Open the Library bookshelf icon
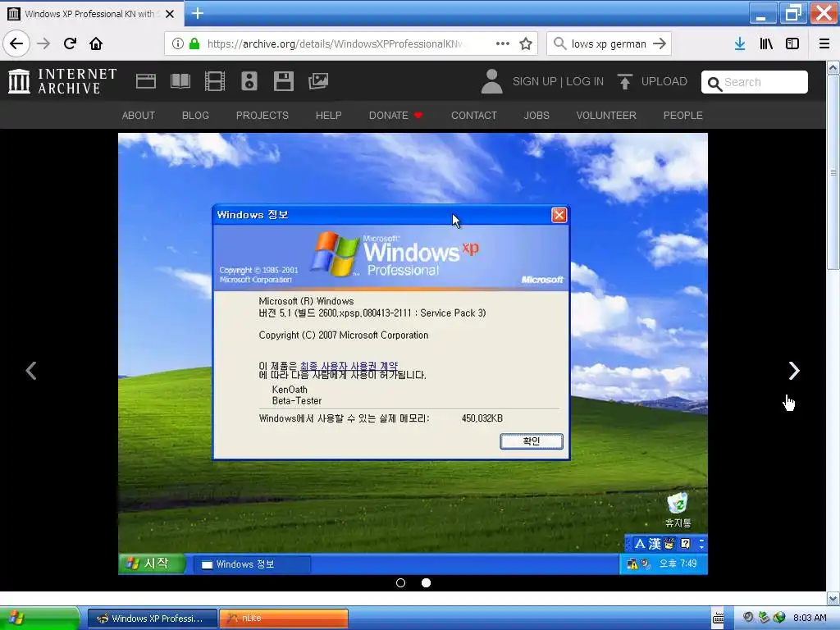 (x=766, y=43)
